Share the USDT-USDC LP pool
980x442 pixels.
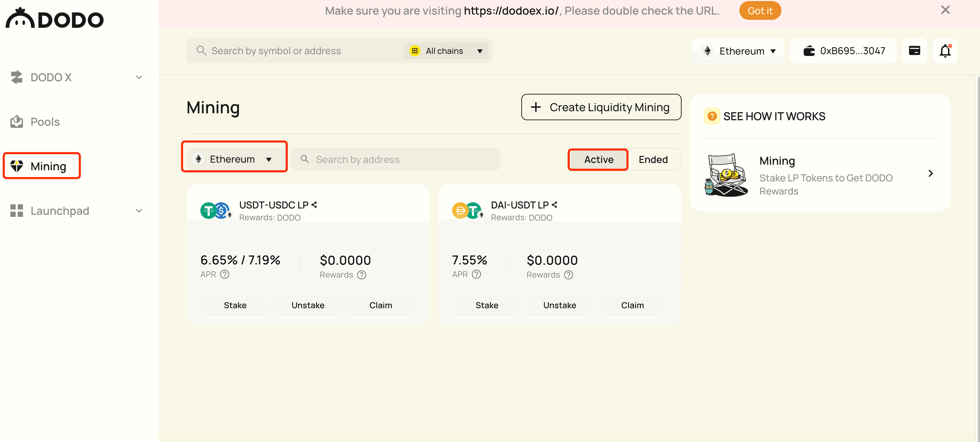point(314,205)
